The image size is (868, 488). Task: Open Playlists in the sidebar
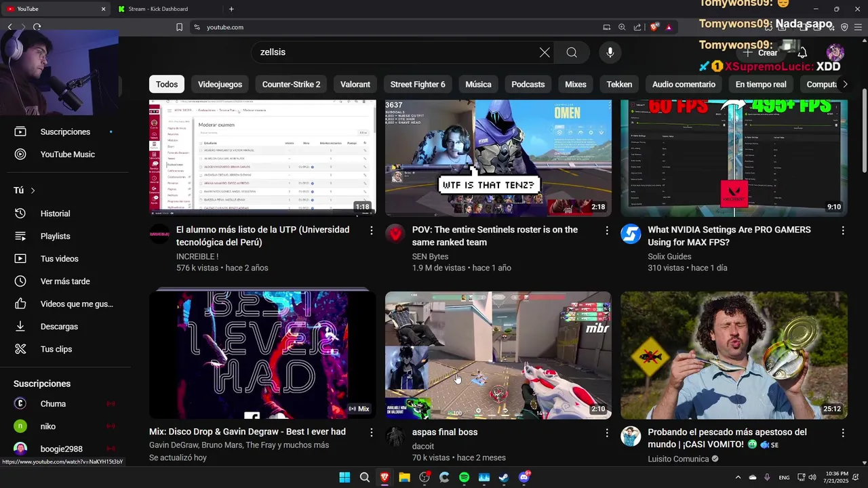tap(65, 236)
